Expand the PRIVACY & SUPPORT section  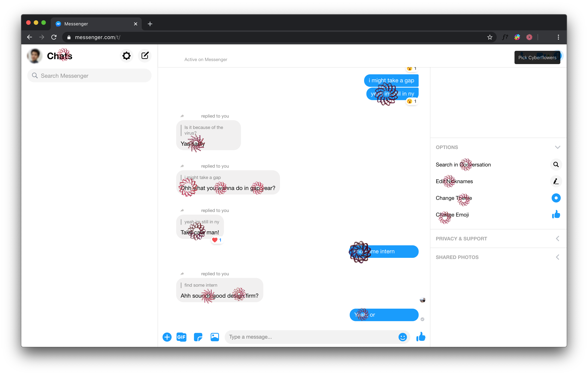[x=498, y=238]
